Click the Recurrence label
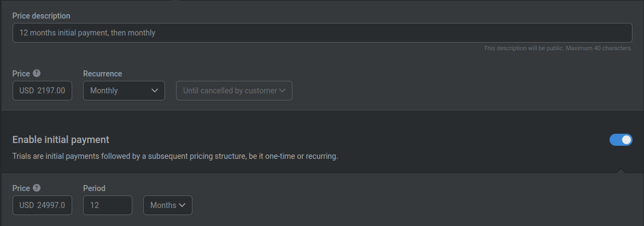644x226 pixels. pyautogui.click(x=103, y=74)
